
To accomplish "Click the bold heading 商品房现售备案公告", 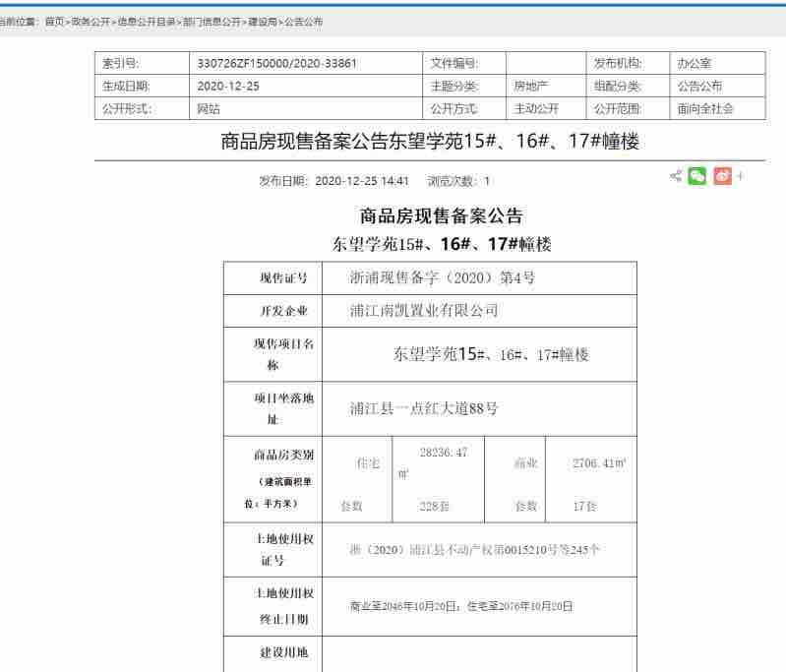I will [x=441, y=216].
